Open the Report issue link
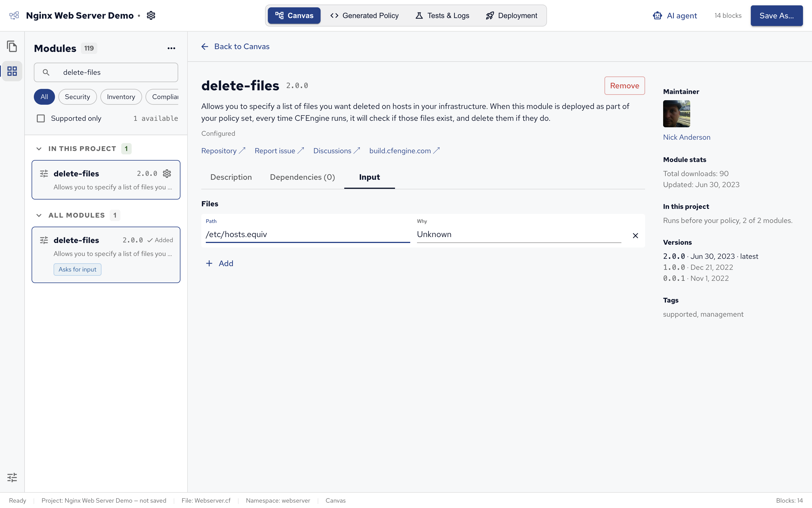Image resolution: width=812 pixels, height=508 pixels. [x=279, y=151]
